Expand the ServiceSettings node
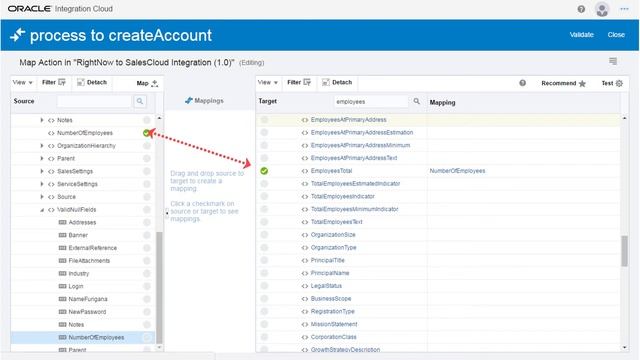Viewport: 640px width, 360px height. (x=42, y=184)
